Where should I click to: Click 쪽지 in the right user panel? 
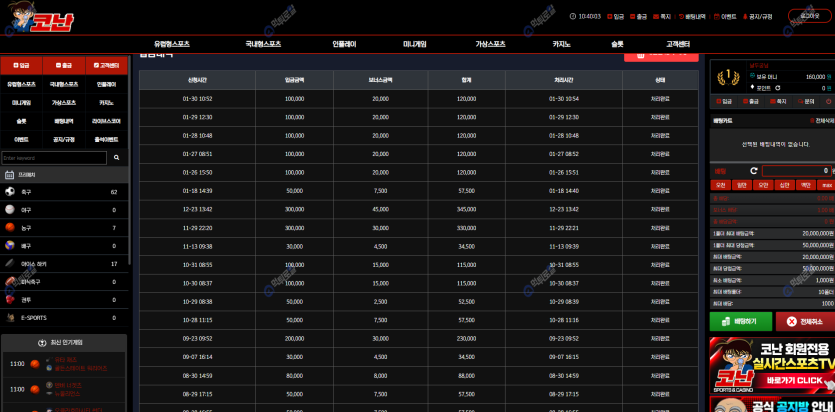click(779, 101)
